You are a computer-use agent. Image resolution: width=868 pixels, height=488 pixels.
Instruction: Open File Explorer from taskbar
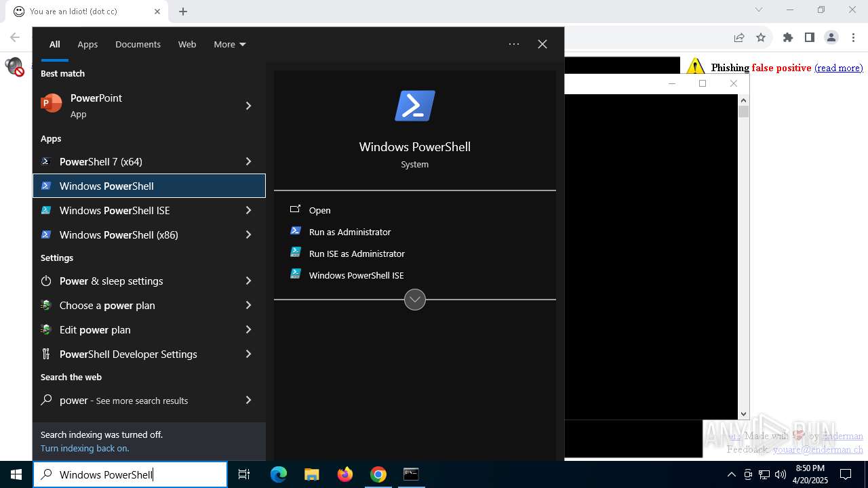pyautogui.click(x=311, y=474)
